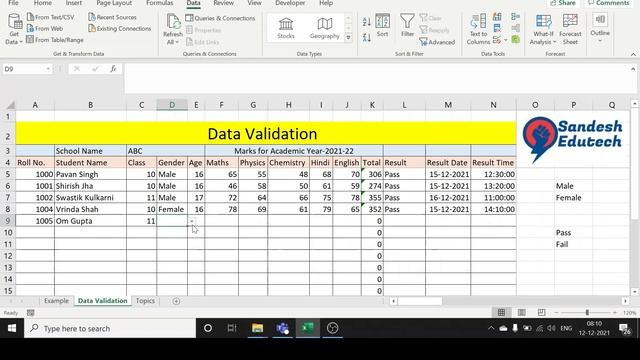Choose the Stocks data type
The height and width of the screenshot is (360, 640).
(x=286, y=28)
